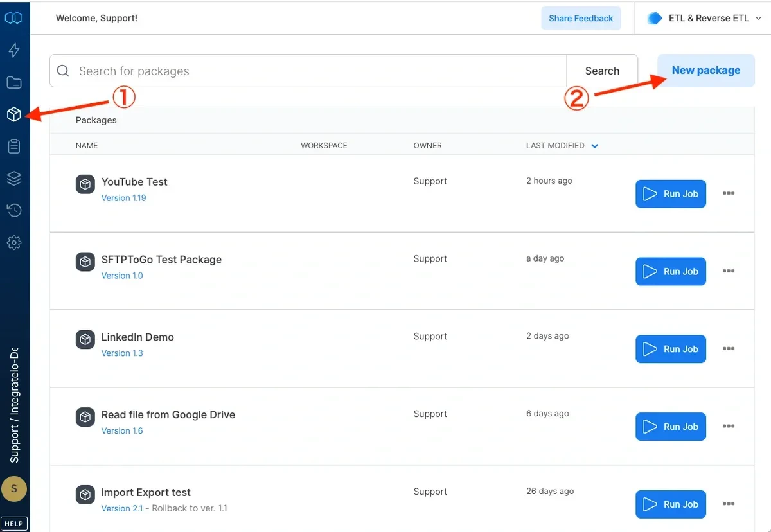Open the workspaces folder icon in sidebar

tap(14, 82)
